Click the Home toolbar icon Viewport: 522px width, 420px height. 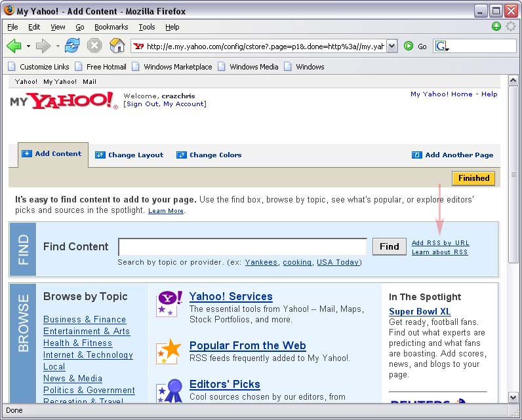(x=117, y=46)
